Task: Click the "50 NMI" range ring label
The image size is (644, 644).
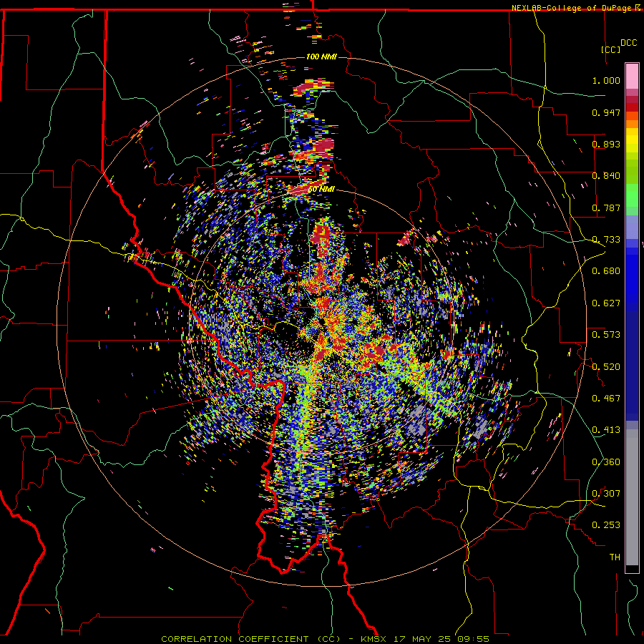Action: tap(321, 190)
